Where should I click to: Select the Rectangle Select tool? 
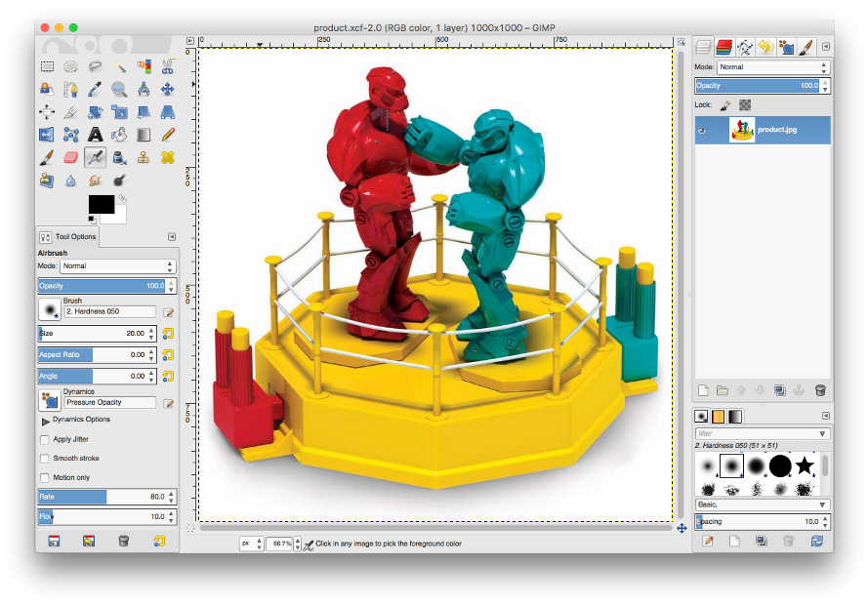(x=48, y=66)
